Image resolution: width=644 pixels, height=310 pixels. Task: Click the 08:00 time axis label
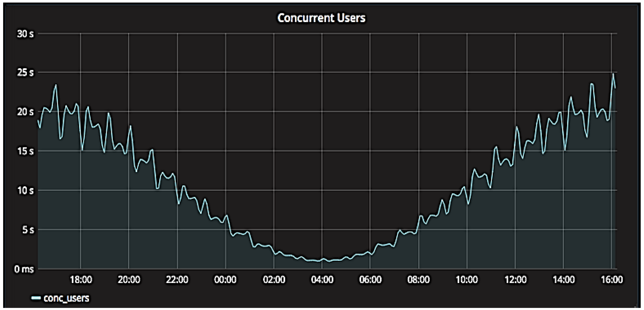pyautogui.click(x=418, y=279)
